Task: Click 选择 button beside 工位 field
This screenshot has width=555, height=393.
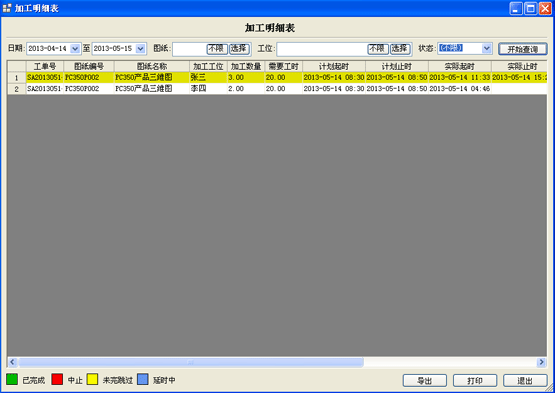Action: 400,49
